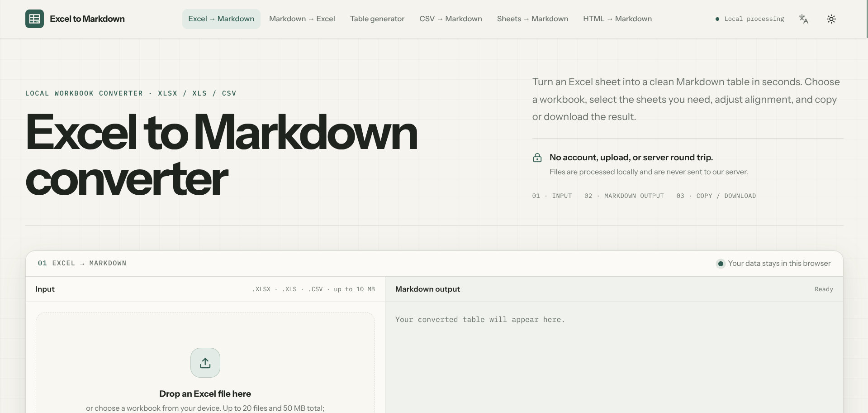Click the Local processing status indicator
This screenshot has width=868, height=413.
pyautogui.click(x=749, y=19)
